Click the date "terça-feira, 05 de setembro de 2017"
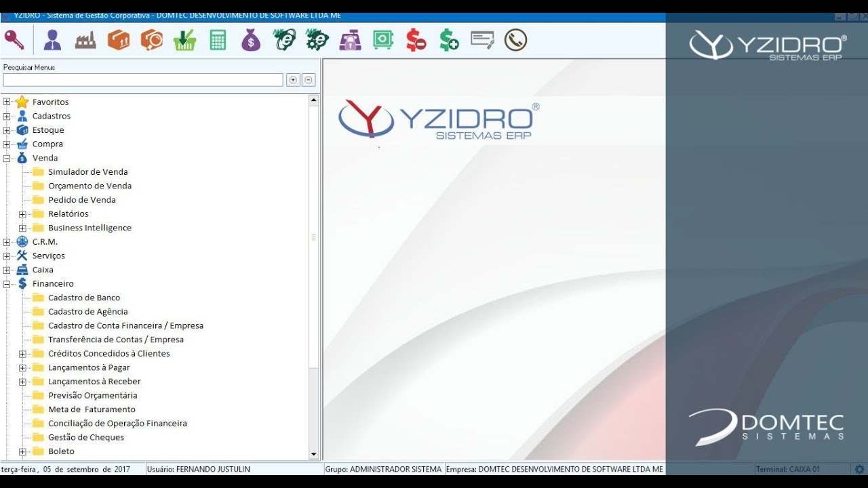868x488 pixels. point(66,469)
